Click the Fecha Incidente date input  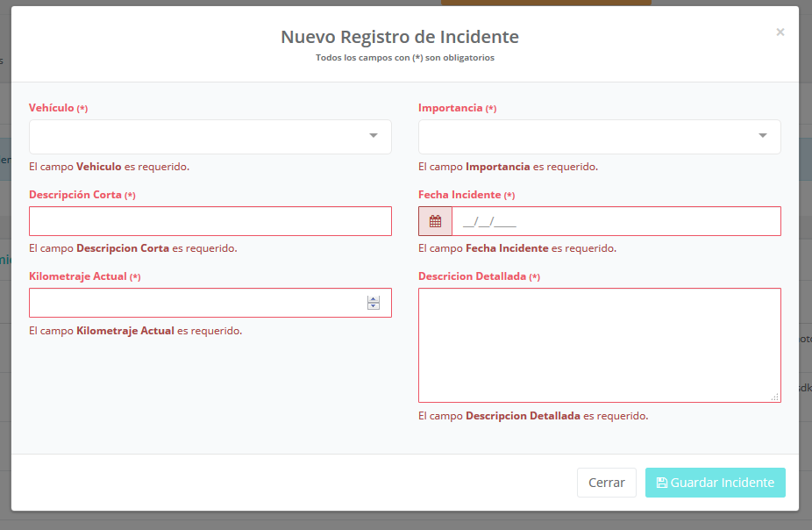click(615, 222)
